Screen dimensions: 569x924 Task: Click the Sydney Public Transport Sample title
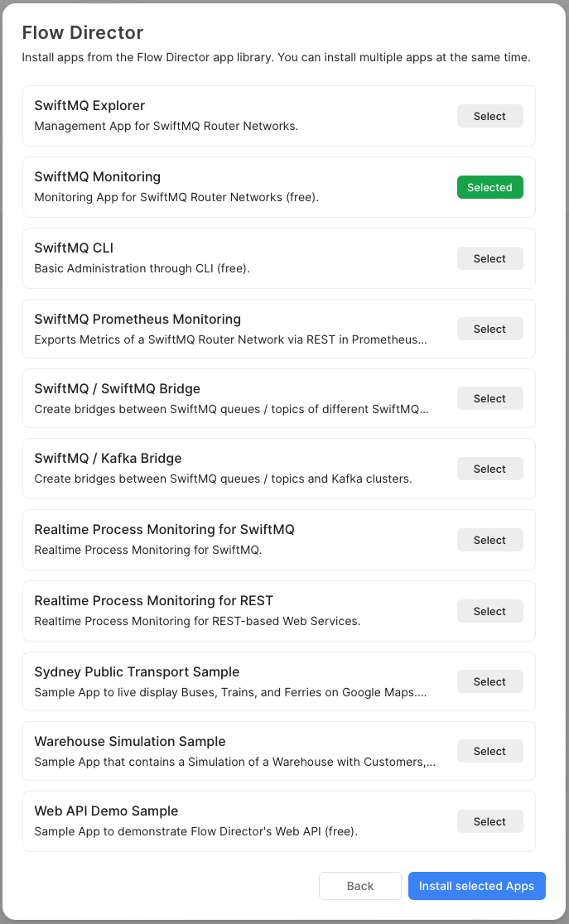(x=137, y=672)
